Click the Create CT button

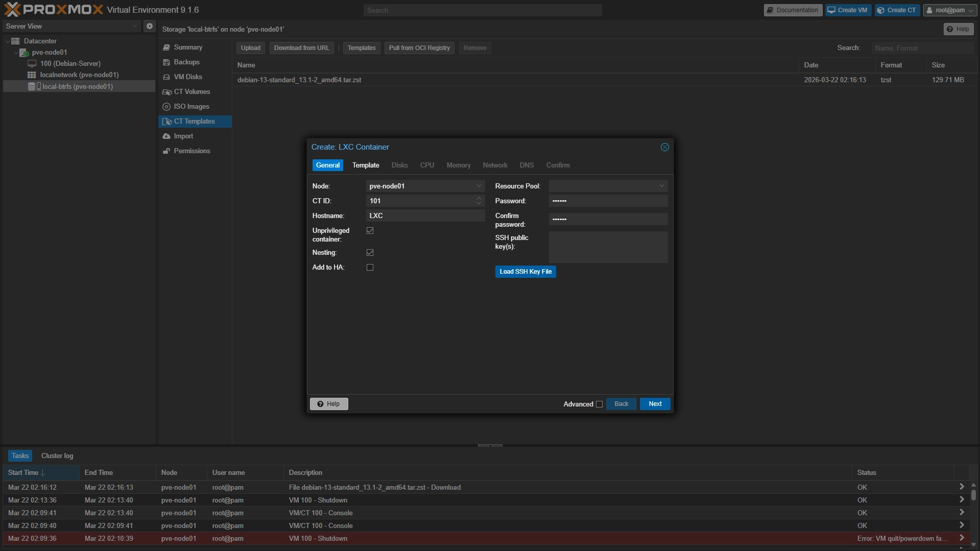[897, 10]
